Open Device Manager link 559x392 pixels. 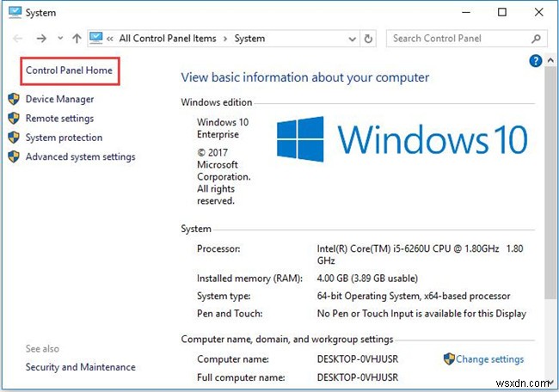point(59,99)
